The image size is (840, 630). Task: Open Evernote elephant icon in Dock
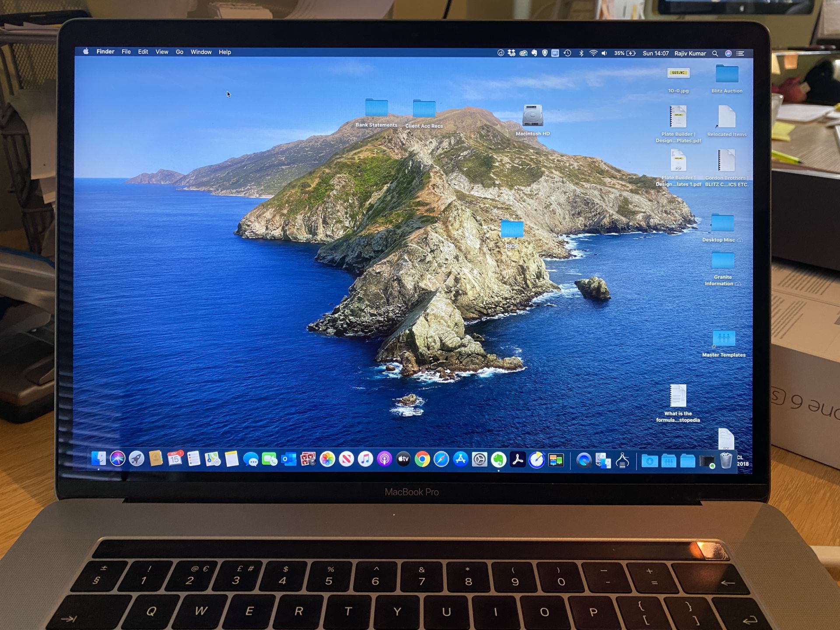(498, 460)
